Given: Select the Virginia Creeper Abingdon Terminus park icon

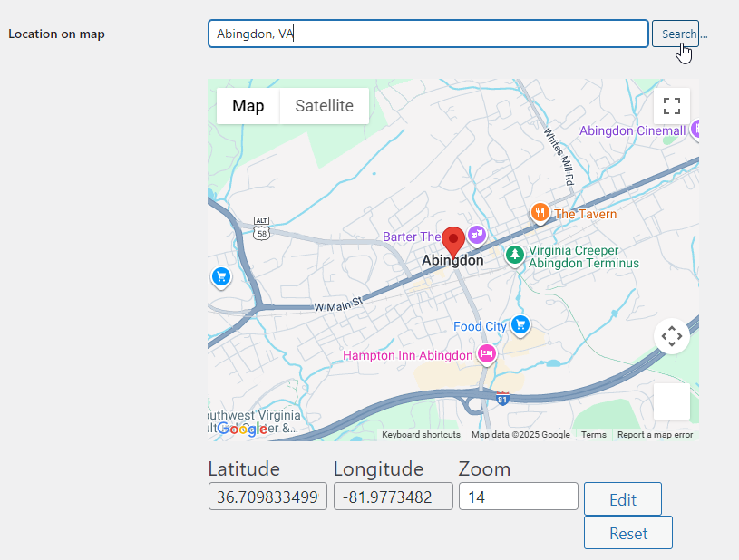Looking at the screenshot, I should [515, 255].
